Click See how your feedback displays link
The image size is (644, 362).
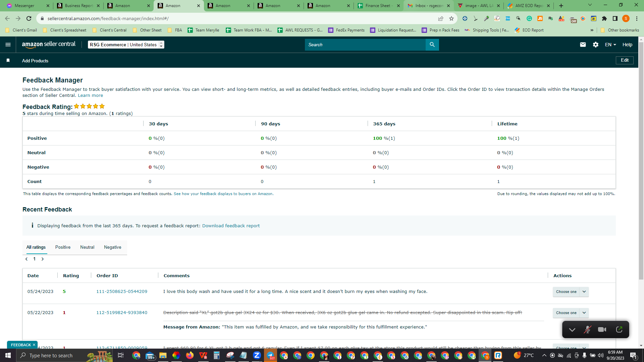click(x=223, y=194)
